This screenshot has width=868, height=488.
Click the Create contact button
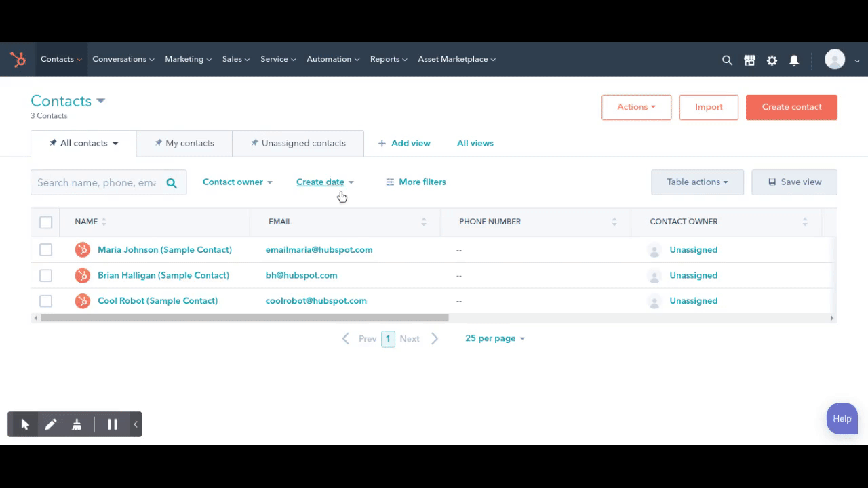(x=791, y=107)
